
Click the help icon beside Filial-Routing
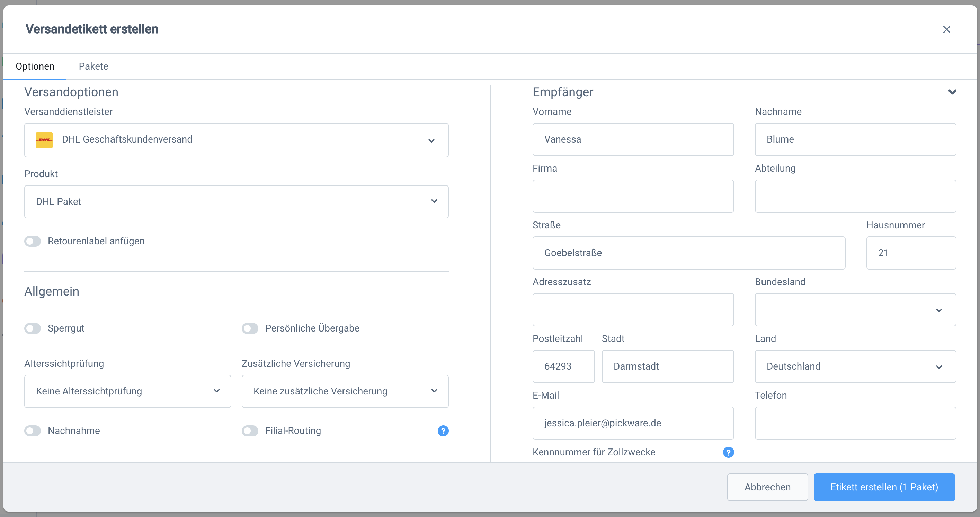(443, 431)
